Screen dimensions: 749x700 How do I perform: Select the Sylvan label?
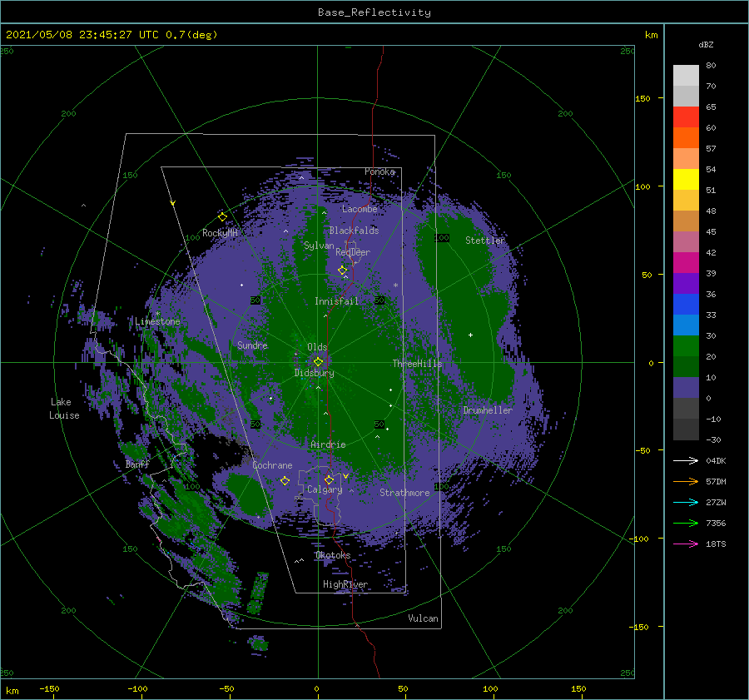(x=319, y=246)
